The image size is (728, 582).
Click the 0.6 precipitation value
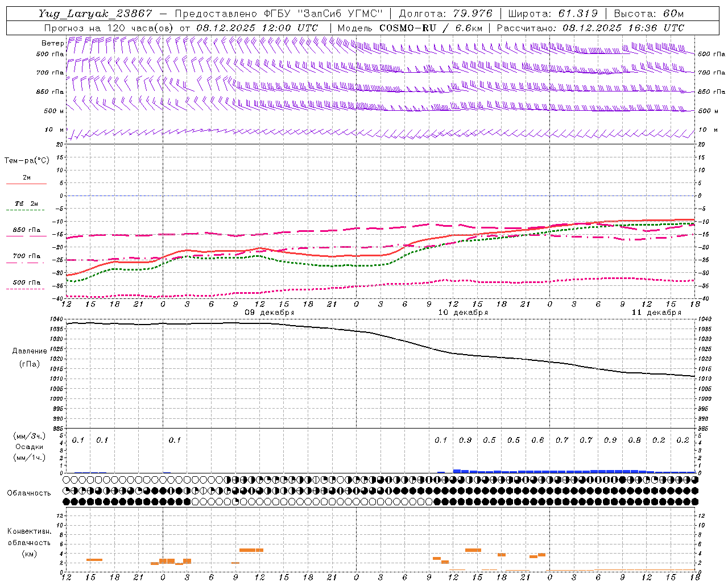click(x=537, y=440)
